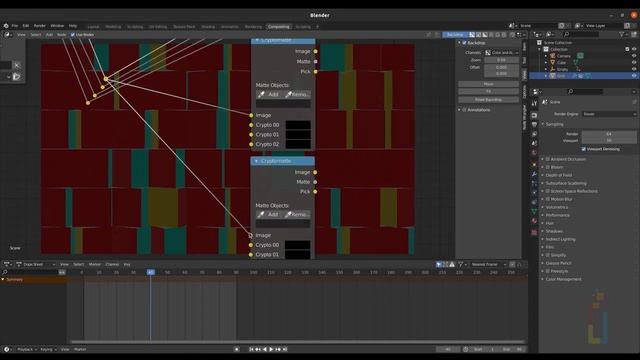The image size is (640, 360).
Task: Jump to timeline start button
Action: coord(251,349)
